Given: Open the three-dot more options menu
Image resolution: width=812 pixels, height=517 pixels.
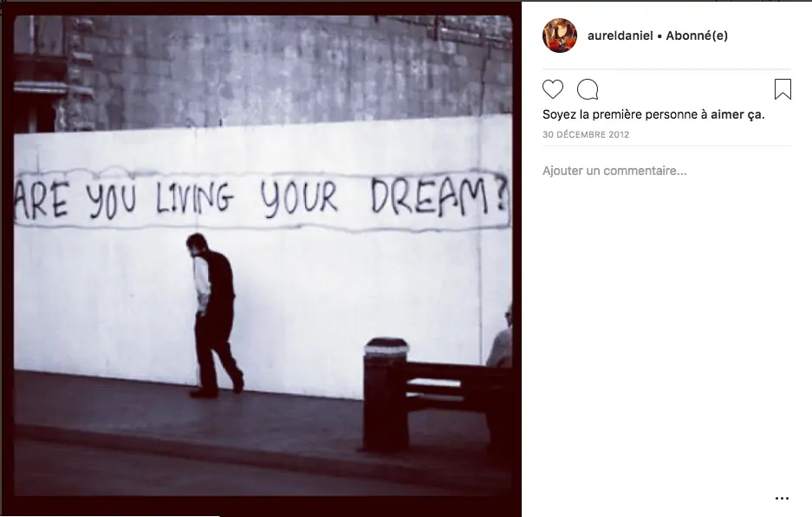Looking at the screenshot, I should click(x=782, y=498).
